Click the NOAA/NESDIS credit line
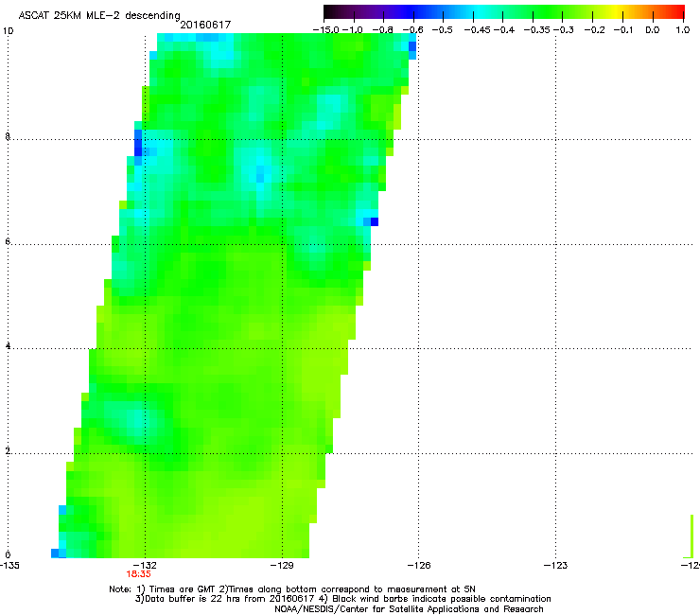The height and width of the screenshot is (615, 700). [409, 609]
